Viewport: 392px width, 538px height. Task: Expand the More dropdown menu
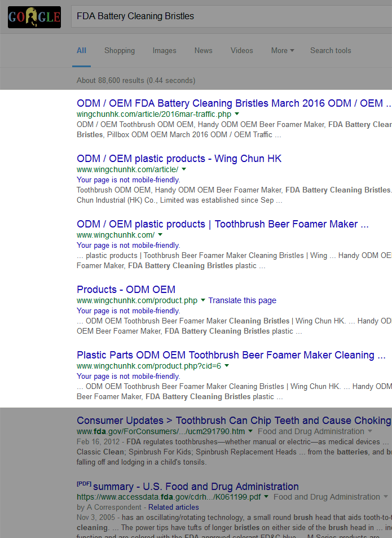point(283,50)
